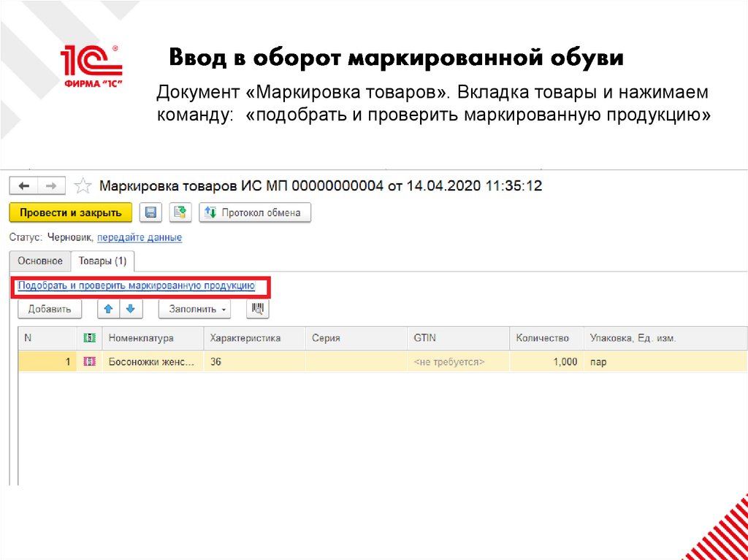This screenshot has height=560, width=748.
Task: Click the пар unit cell
Action: point(665,362)
